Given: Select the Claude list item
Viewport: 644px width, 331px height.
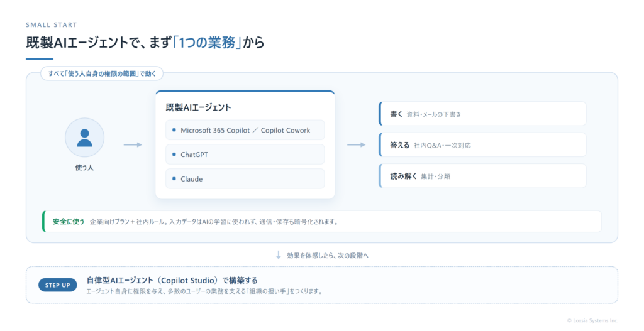Looking at the screenshot, I should [245, 179].
